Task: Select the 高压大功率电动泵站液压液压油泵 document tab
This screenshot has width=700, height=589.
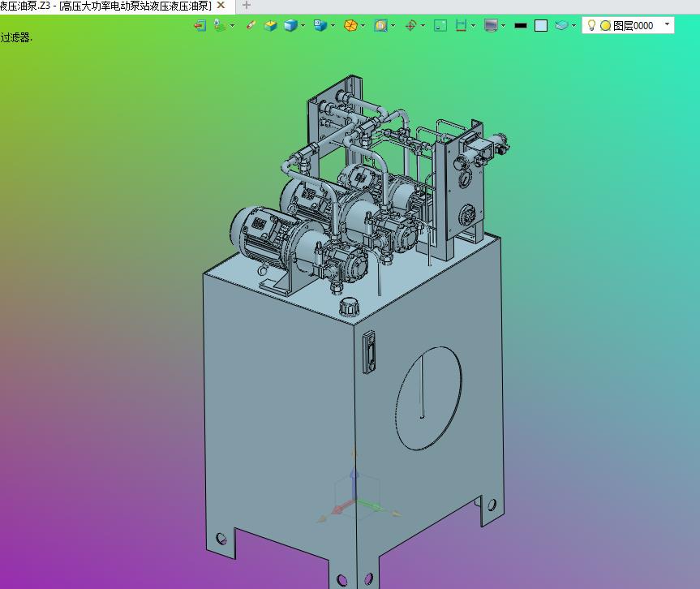Action: [105, 6]
